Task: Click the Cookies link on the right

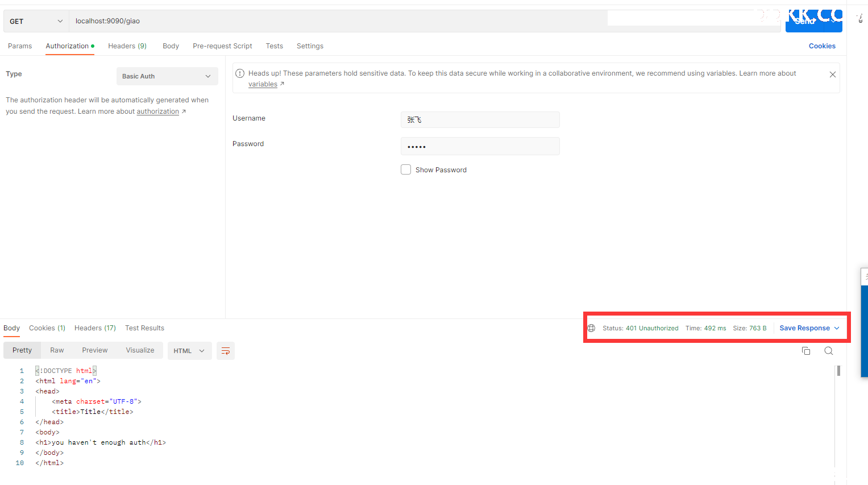Action: click(822, 46)
